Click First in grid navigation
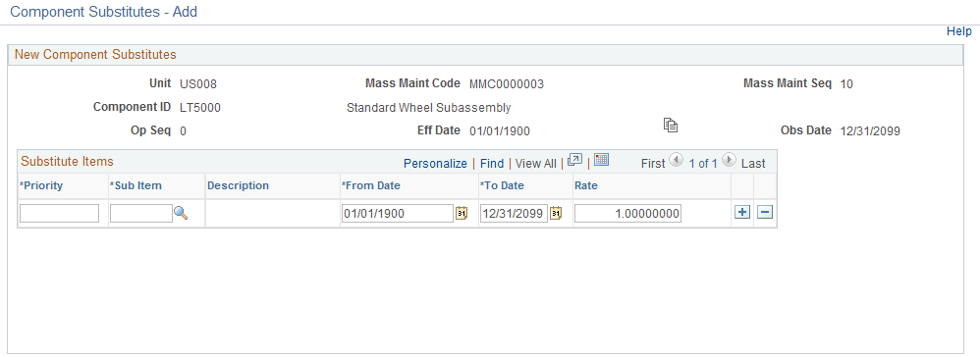Screen dimensions: 980x357 (x=653, y=164)
